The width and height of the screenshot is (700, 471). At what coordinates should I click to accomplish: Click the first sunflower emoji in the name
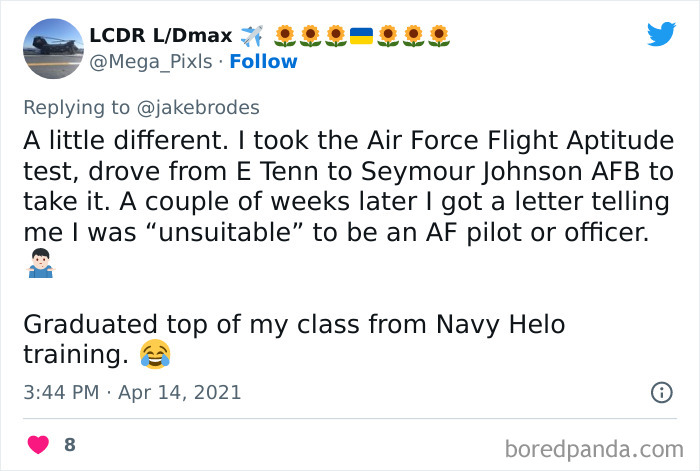coord(285,37)
